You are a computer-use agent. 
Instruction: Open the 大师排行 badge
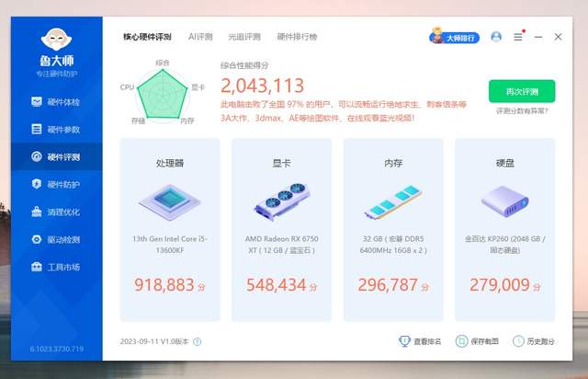coord(455,37)
